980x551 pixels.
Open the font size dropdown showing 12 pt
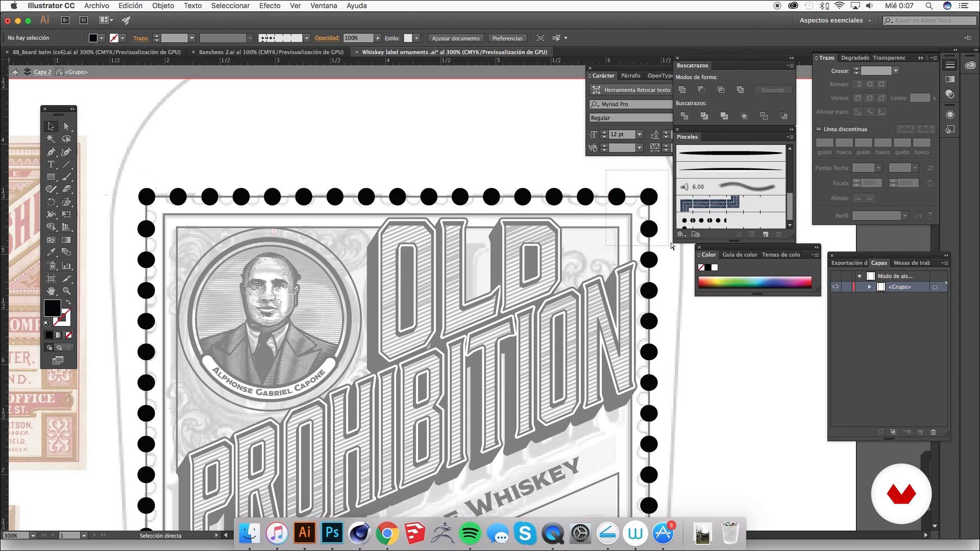639,134
